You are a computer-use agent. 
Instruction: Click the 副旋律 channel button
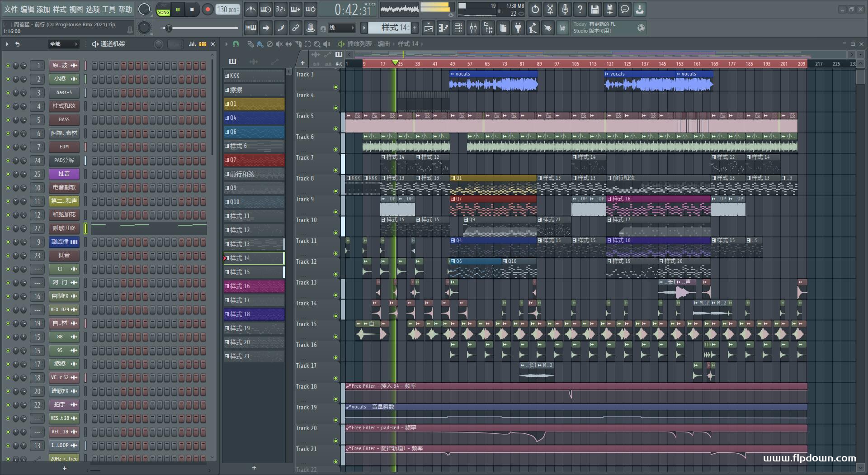click(x=64, y=242)
